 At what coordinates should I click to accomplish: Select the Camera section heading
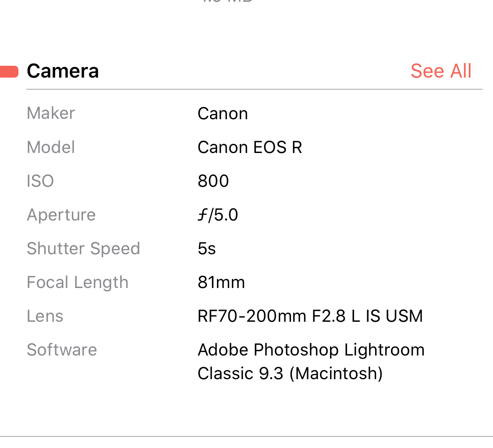tap(63, 71)
